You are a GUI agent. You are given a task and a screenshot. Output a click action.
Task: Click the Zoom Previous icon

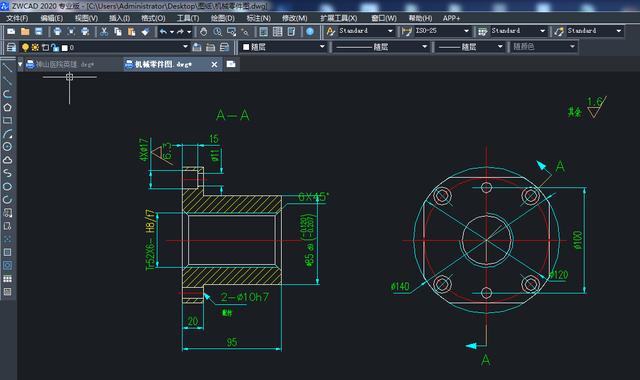click(245, 31)
